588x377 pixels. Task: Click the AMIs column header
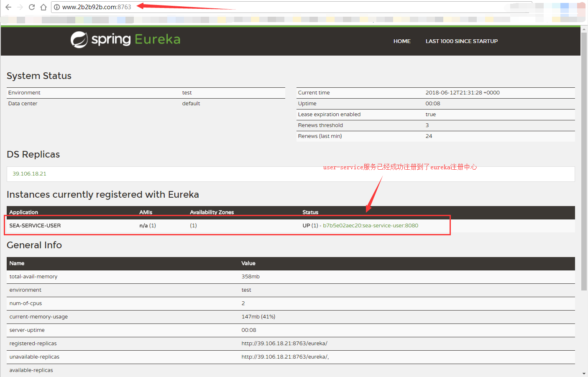[x=146, y=212]
